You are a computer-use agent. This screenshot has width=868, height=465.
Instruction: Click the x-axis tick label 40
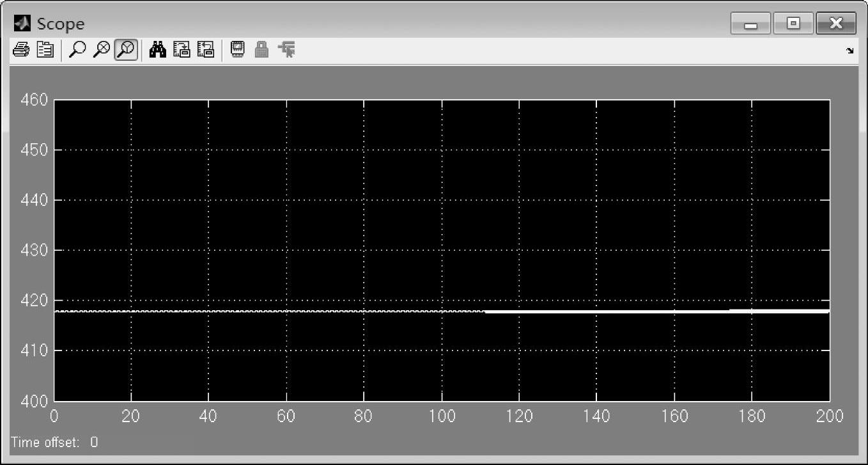[x=208, y=417]
